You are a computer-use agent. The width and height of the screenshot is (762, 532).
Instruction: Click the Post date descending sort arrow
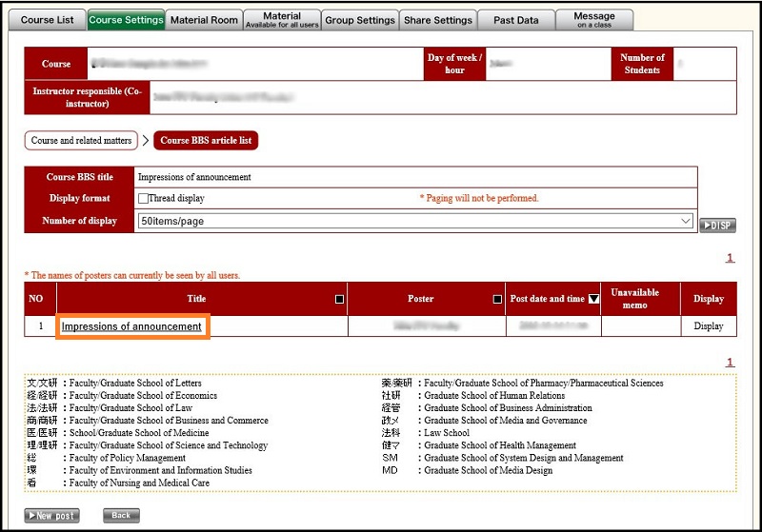click(x=593, y=300)
